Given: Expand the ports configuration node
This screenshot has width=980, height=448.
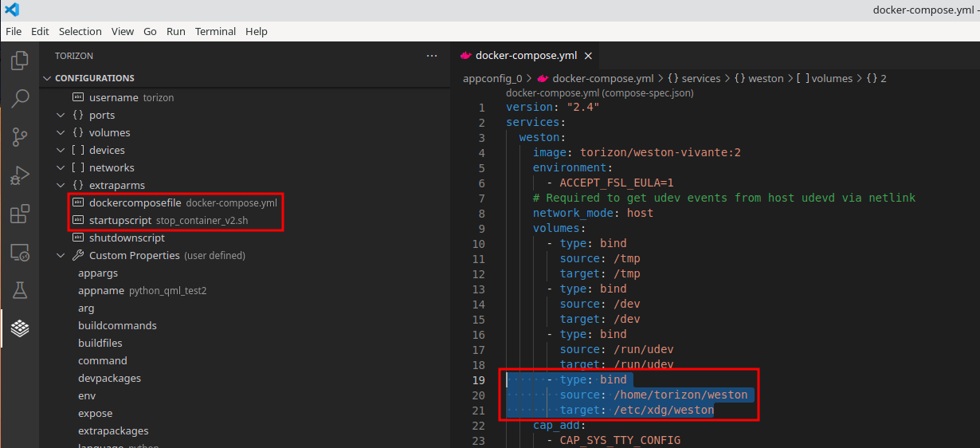Looking at the screenshot, I should tap(61, 116).
